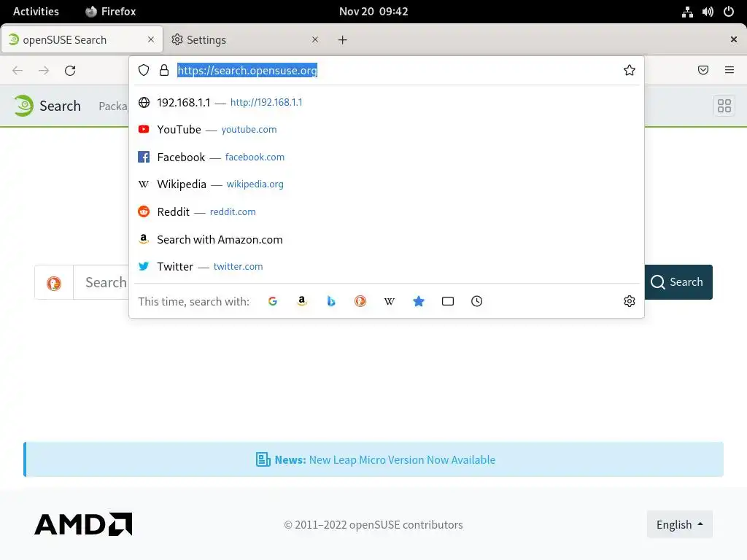Open tracking protection shield icon
This screenshot has height=560, width=747.
(144, 71)
